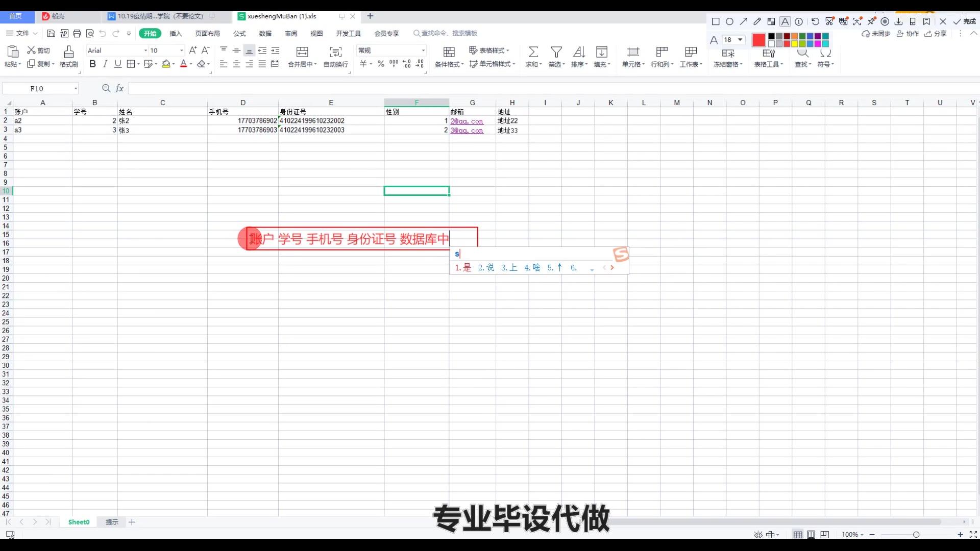This screenshot has height=551, width=980.
Task: Select the text annotation tool
Action: click(785, 21)
